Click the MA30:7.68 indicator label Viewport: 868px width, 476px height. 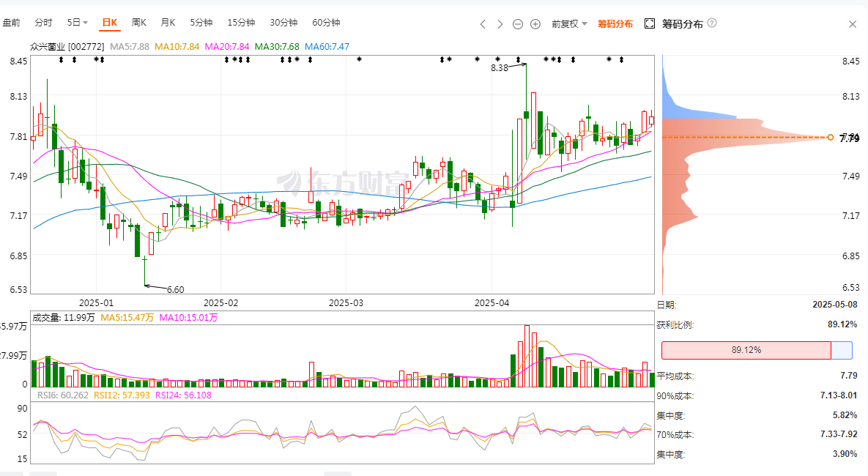[x=277, y=46]
